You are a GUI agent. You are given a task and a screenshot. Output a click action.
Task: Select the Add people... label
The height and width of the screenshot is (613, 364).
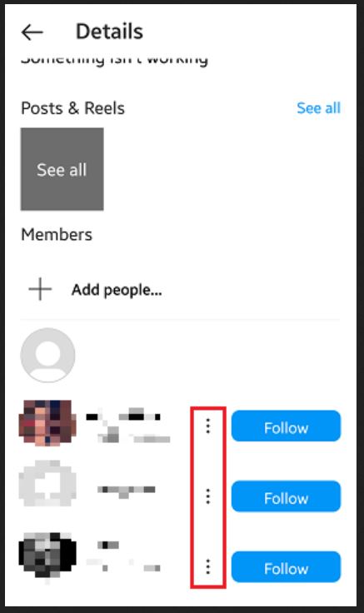click(x=117, y=290)
